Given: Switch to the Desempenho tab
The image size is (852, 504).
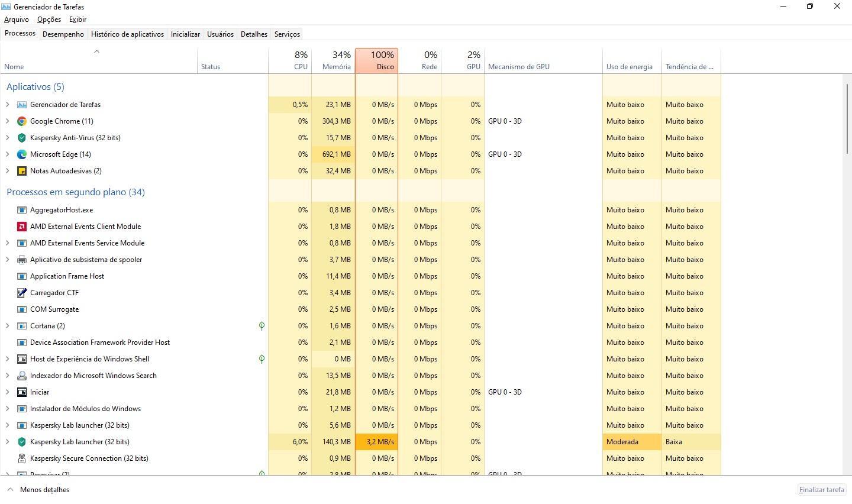Looking at the screenshot, I should click(63, 34).
